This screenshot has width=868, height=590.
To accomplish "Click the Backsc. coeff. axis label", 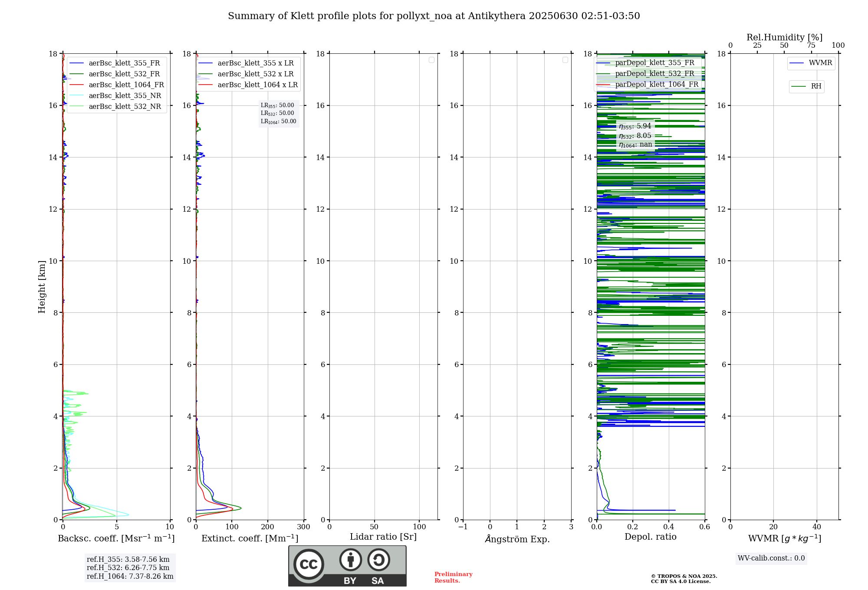I will [116, 538].
